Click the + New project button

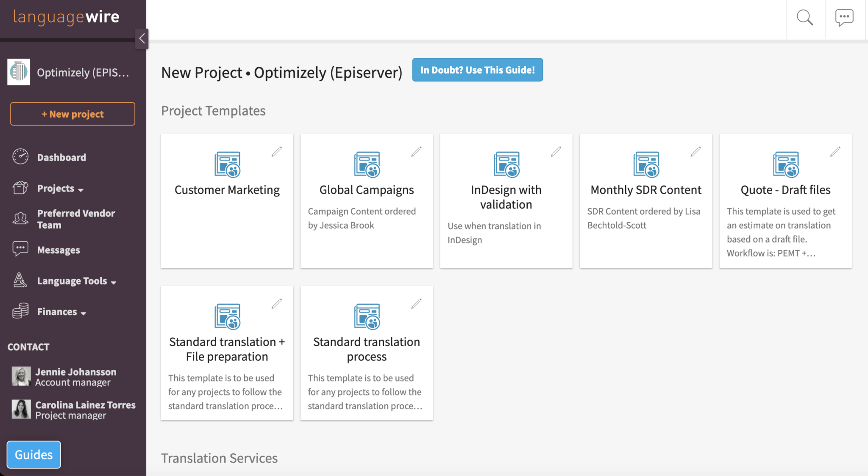click(x=72, y=114)
